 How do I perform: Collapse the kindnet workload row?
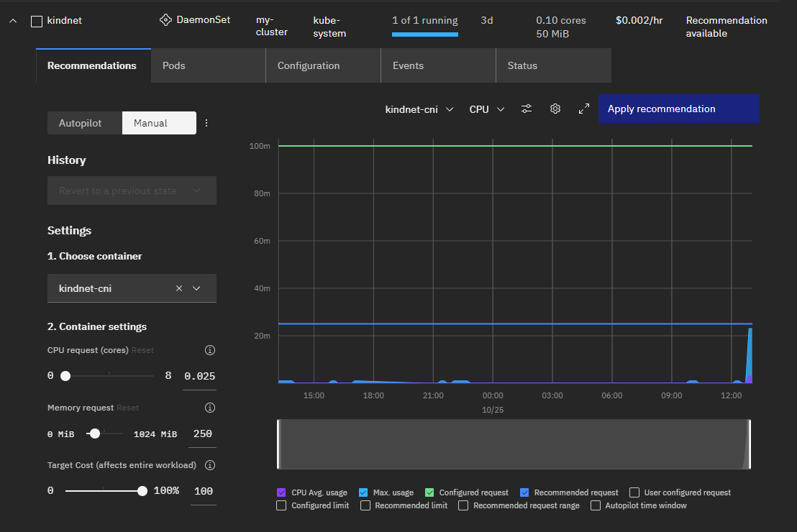point(13,21)
